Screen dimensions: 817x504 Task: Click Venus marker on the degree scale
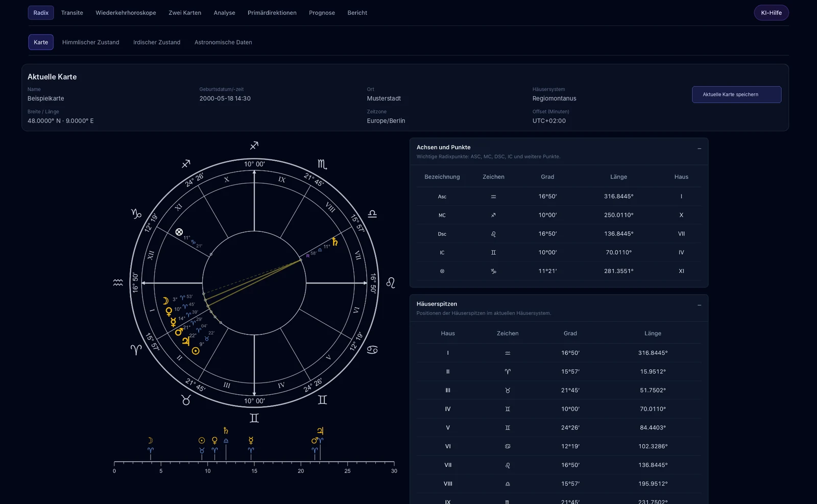pos(214,441)
